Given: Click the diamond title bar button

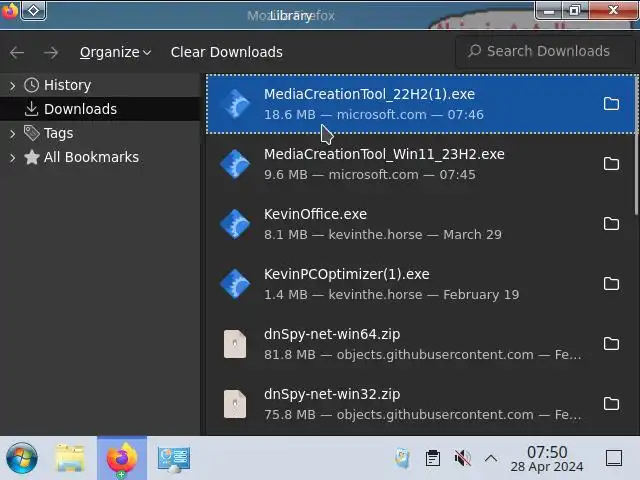Looking at the screenshot, I should (33, 10).
